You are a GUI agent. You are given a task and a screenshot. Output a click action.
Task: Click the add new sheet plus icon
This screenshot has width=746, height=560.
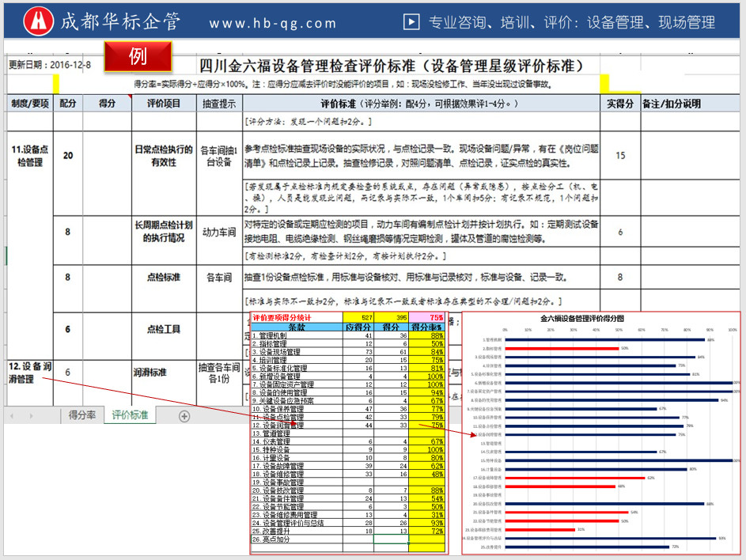[x=184, y=415]
